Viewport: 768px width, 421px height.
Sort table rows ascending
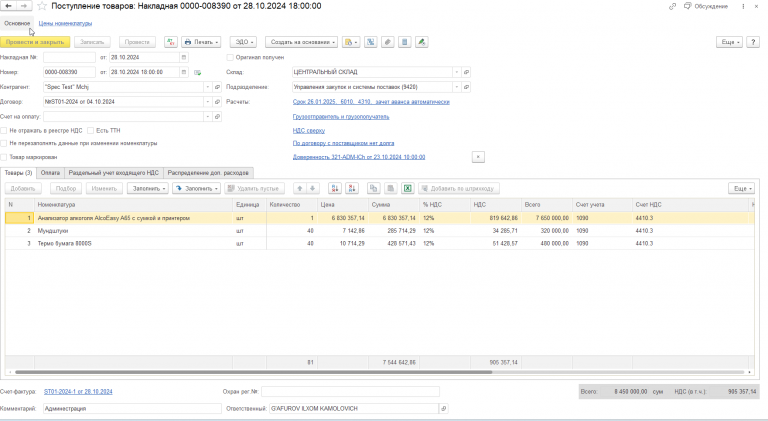[x=335, y=188]
